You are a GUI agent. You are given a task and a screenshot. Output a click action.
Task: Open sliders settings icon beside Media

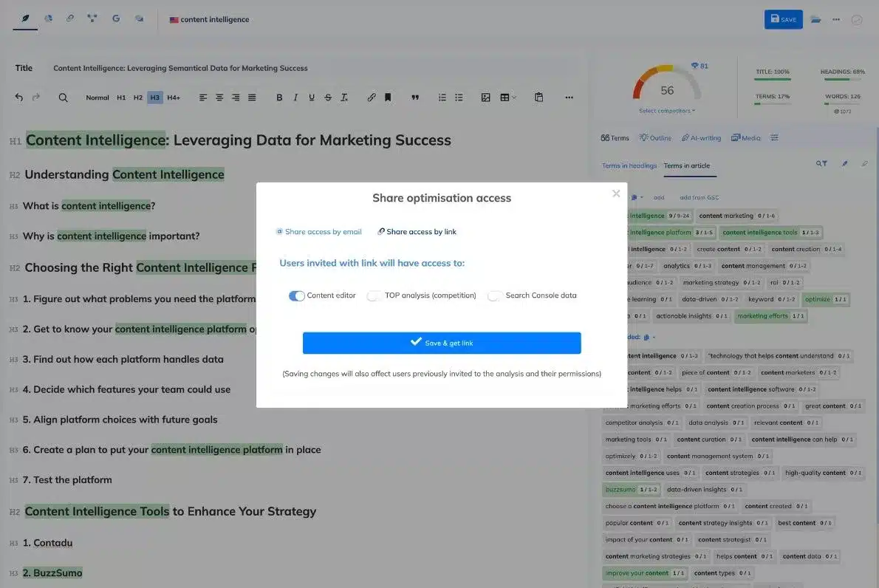pos(774,137)
